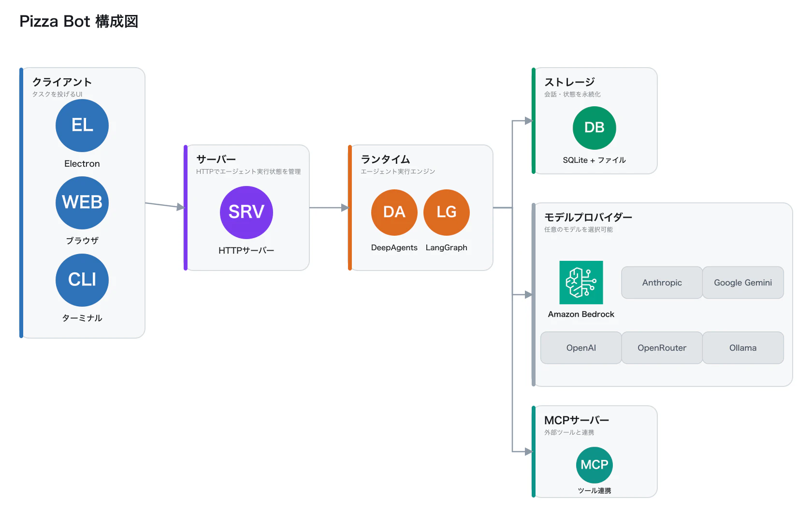Click the orange DA DeepAgents icon
The height and width of the screenshot is (512, 812).
pyautogui.click(x=394, y=213)
